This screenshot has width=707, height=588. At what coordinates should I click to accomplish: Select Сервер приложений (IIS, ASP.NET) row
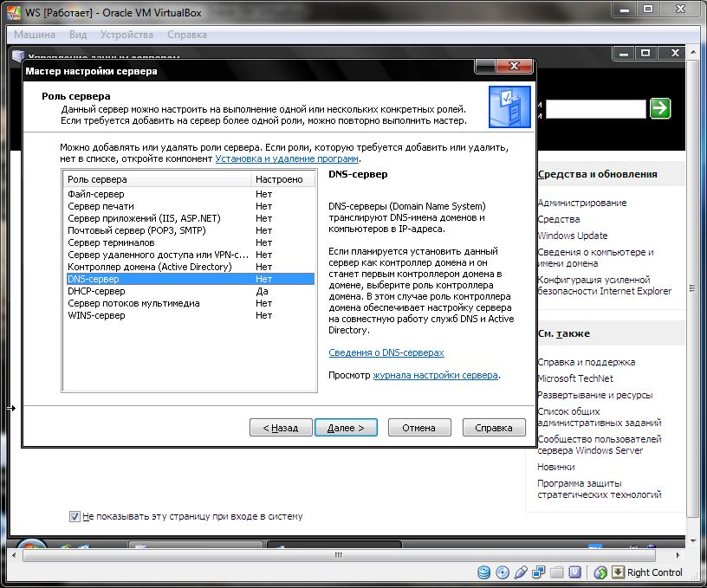coord(190,218)
